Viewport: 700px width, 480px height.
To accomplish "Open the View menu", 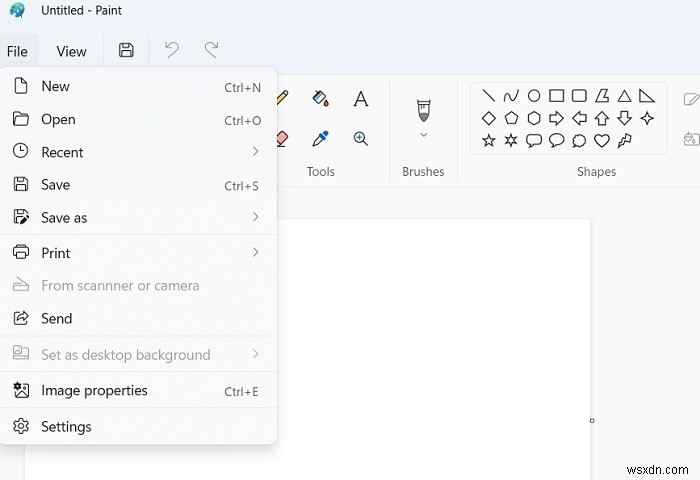I will coord(71,51).
